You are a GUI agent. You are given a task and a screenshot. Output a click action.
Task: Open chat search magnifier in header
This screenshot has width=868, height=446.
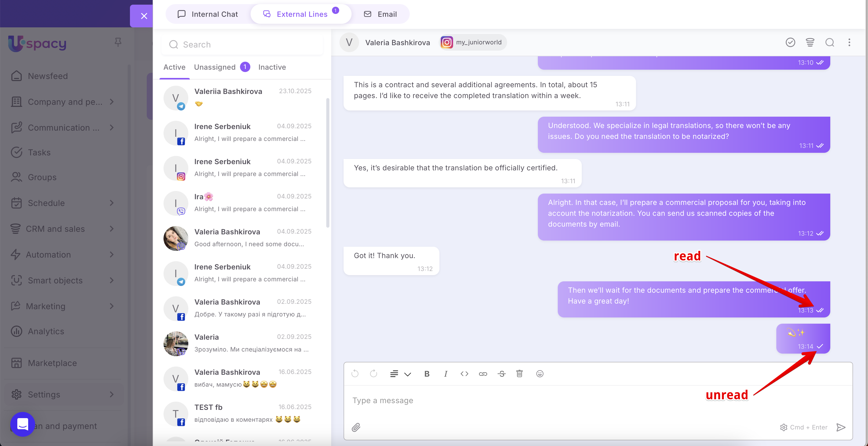point(830,42)
